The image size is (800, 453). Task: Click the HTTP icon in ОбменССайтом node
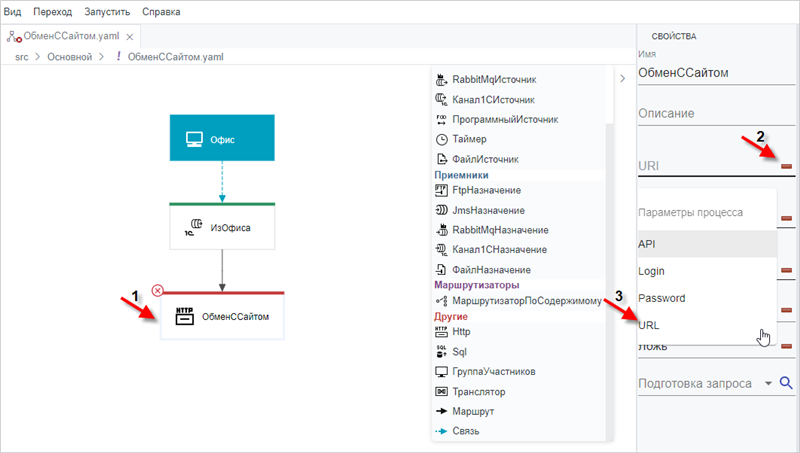pyautogui.click(x=184, y=316)
